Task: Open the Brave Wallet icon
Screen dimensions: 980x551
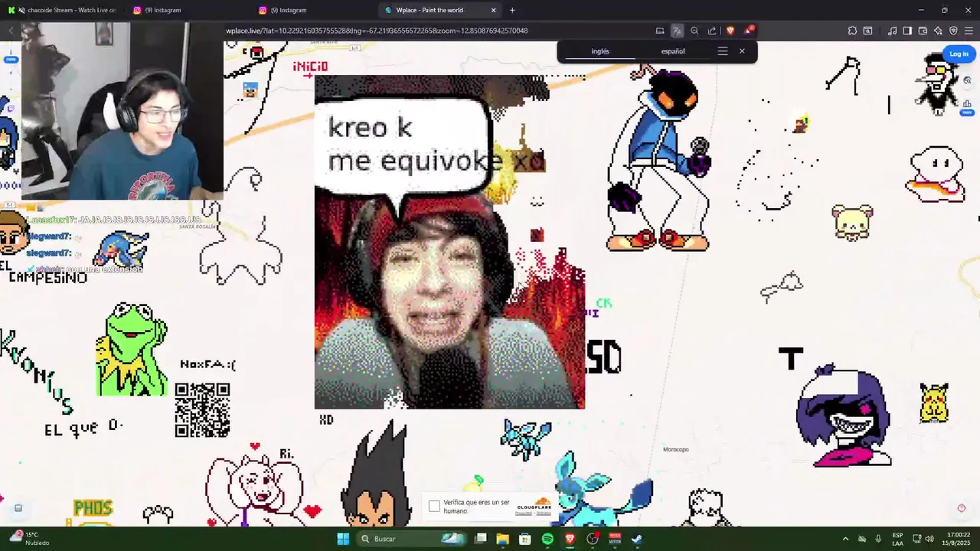Action: point(923,31)
